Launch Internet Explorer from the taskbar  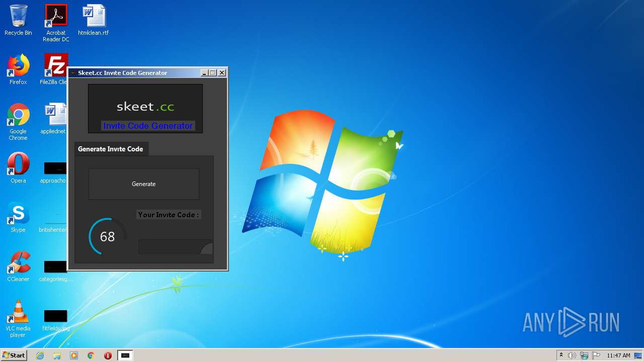pyautogui.click(x=40, y=355)
